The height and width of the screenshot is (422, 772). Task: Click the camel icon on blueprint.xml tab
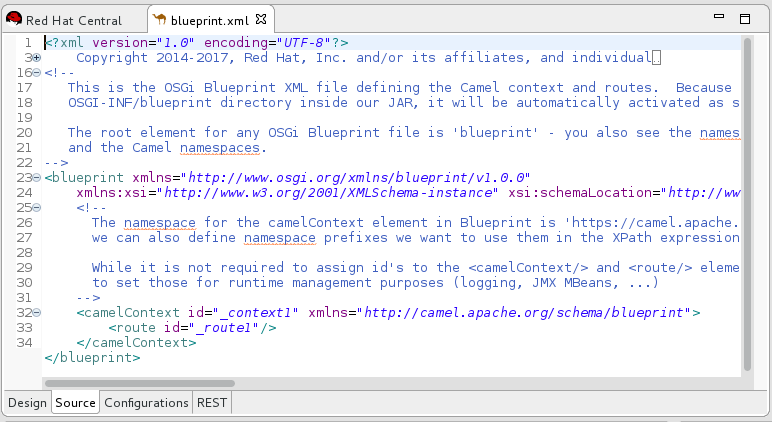tap(159, 20)
